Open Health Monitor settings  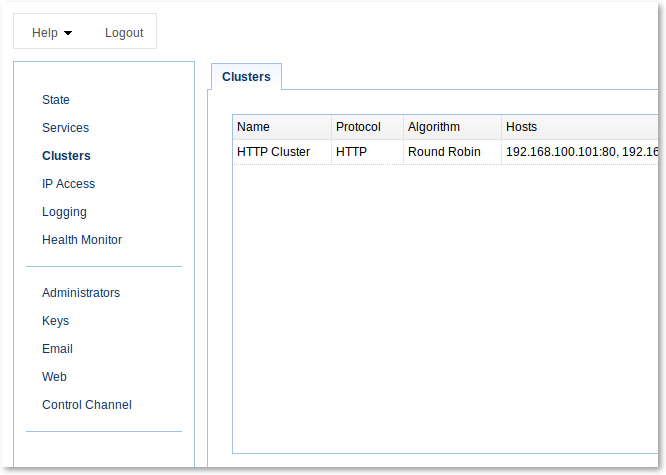pyautogui.click(x=82, y=240)
